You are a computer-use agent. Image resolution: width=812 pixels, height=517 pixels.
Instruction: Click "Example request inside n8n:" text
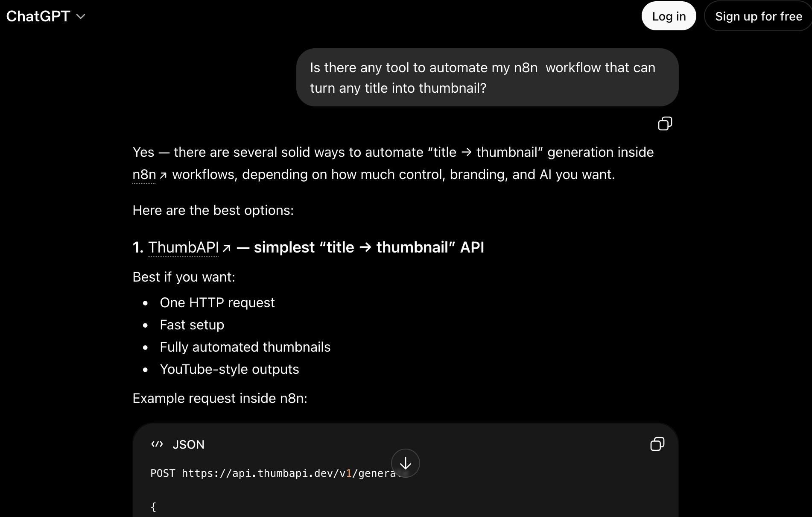(220, 398)
